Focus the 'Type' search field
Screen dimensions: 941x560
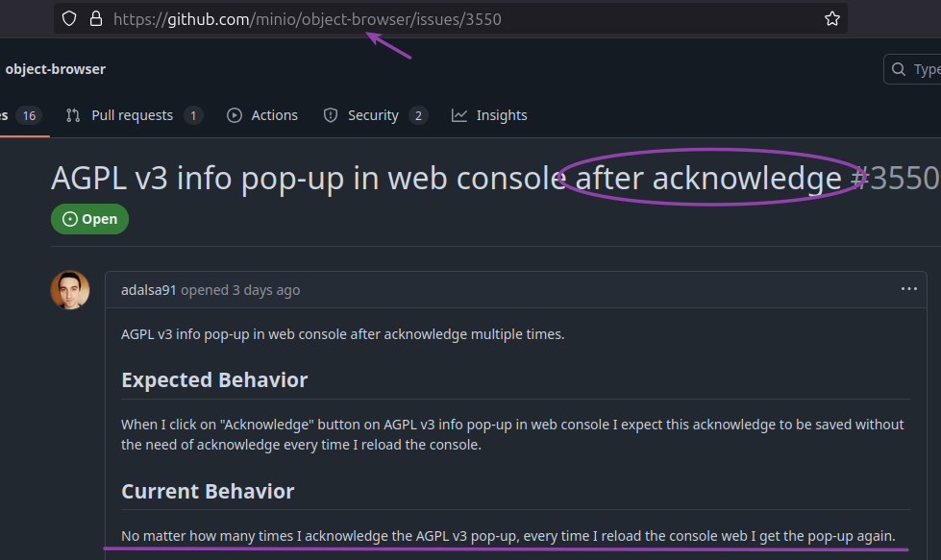pos(913,69)
